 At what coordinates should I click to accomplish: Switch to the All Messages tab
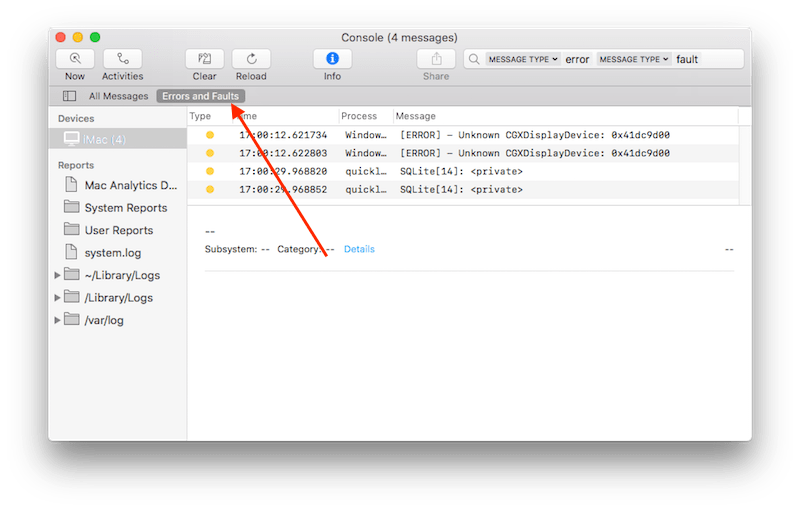[118, 96]
